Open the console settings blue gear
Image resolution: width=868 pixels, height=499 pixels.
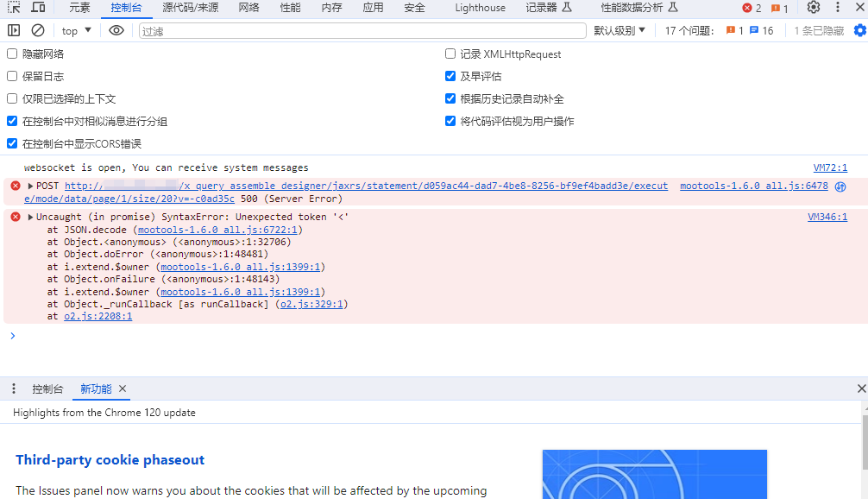coord(859,30)
